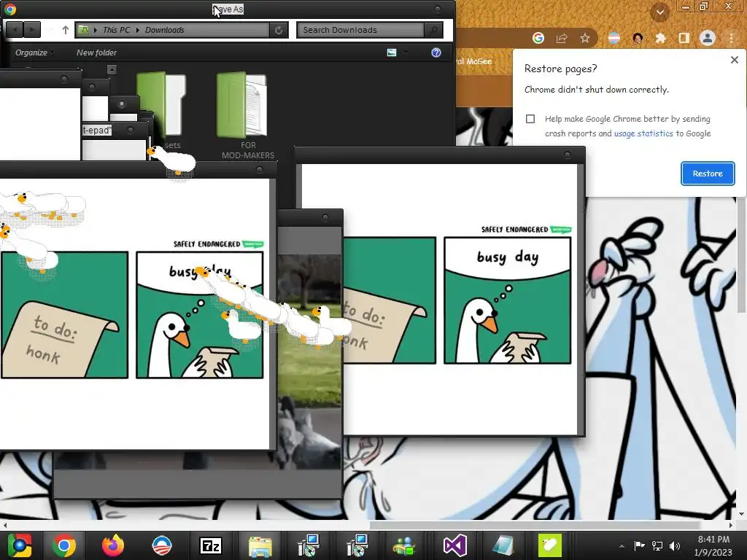Image resolution: width=747 pixels, height=560 pixels.
Task: Click the Google icon in Chrome address bar
Action: 538,38
